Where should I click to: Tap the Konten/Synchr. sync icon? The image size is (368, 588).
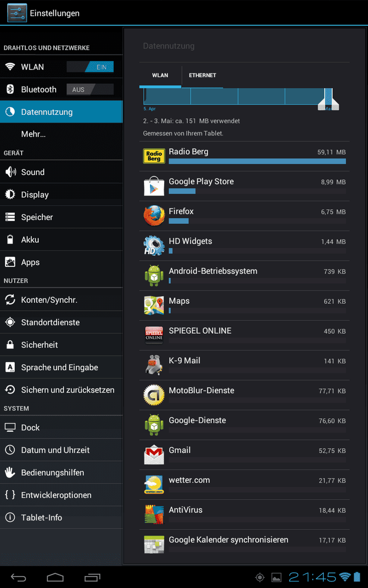click(x=10, y=299)
